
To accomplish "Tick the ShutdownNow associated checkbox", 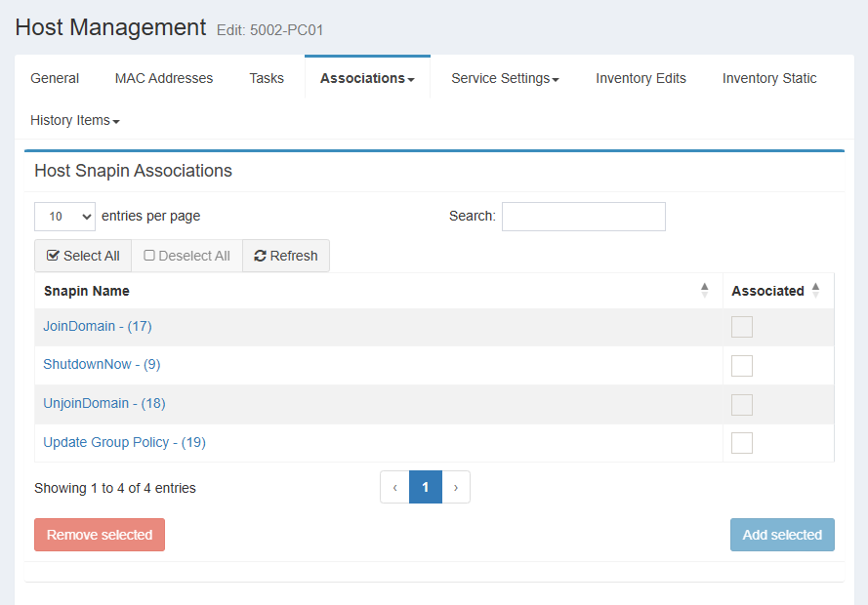I will [742, 366].
